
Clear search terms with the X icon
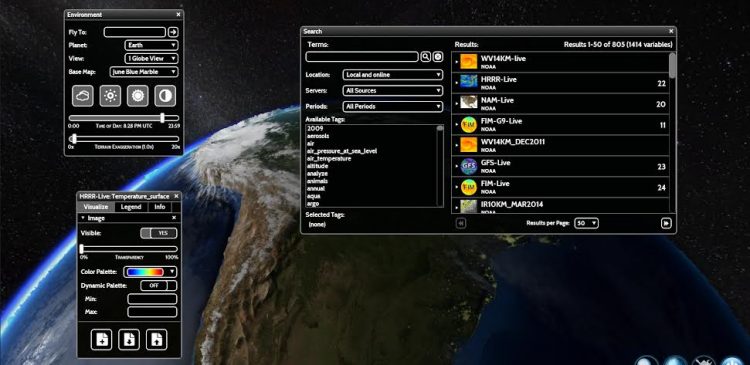pos(438,57)
